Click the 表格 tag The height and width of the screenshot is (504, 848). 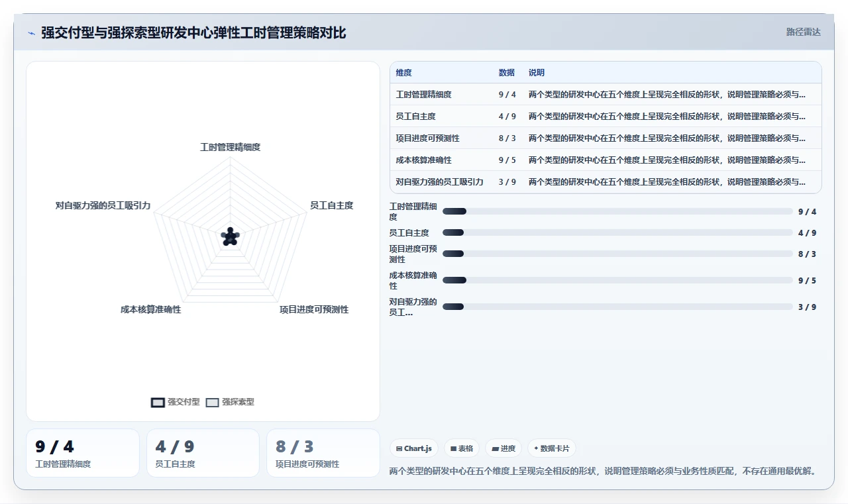tap(462, 448)
